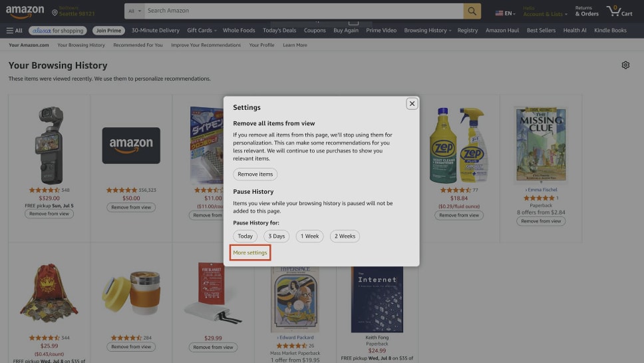Remove the 284-review travel cup from view
The image size is (644, 363).
point(131,347)
